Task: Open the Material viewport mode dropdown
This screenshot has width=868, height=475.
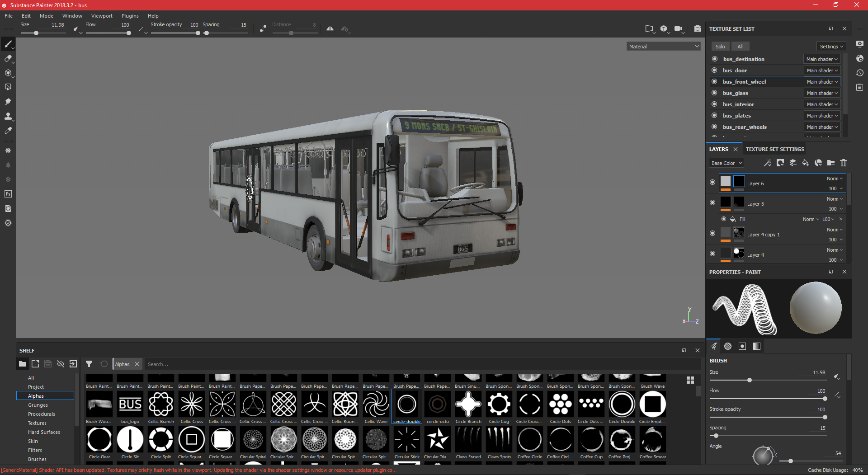Action: pos(663,47)
